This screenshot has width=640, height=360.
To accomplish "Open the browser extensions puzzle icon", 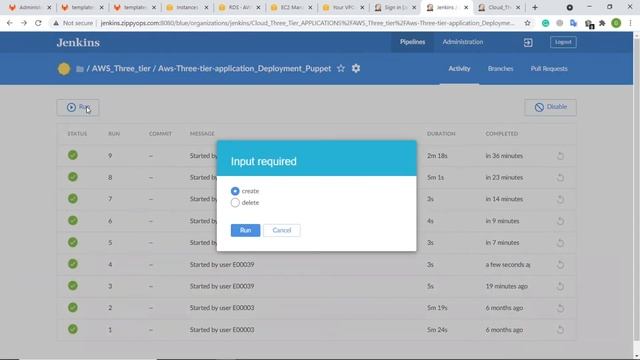I will tap(602, 23).
